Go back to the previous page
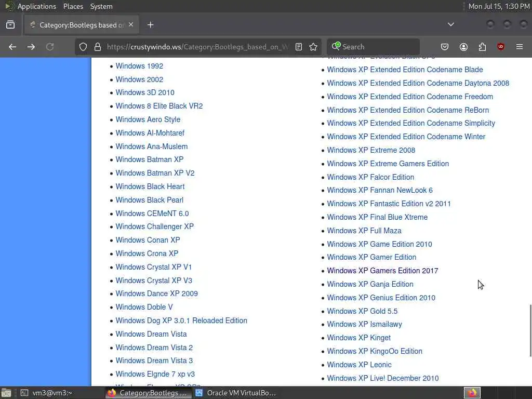The width and height of the screenshot is (532, 399). 12,47
